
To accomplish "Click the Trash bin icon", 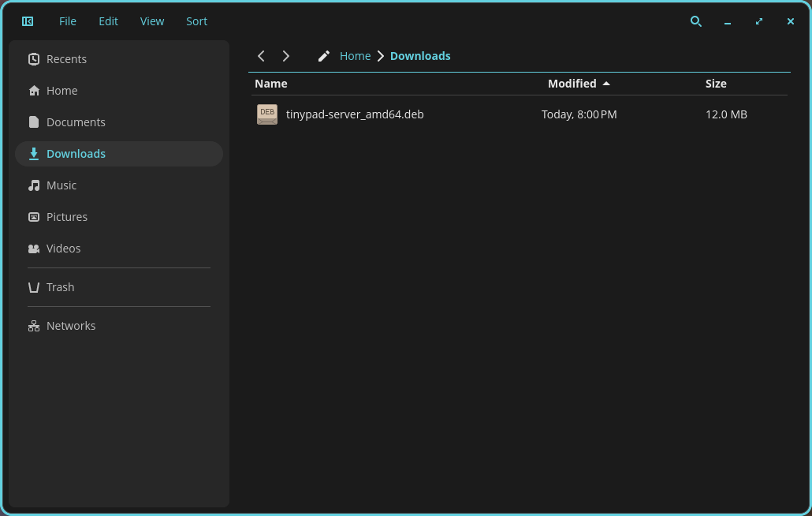I will pyautogui.click(x=34, y=287).
